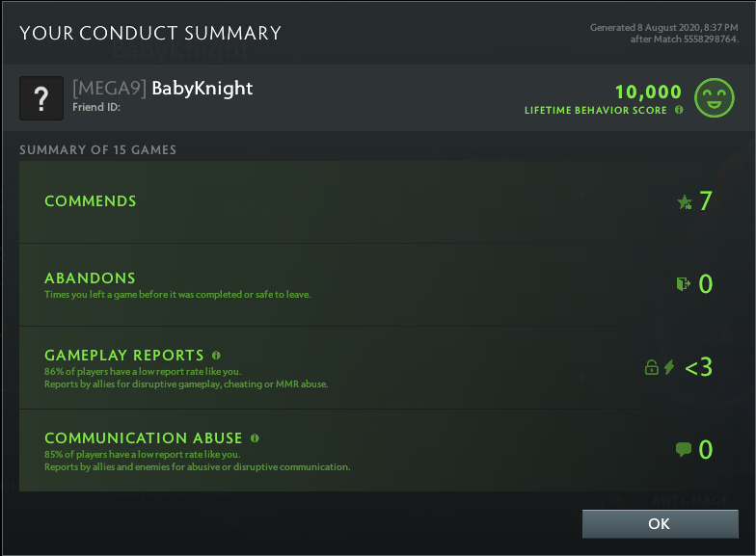Click the Your Conduct Summary title
Image resolution: width=756 pixels, height=556 pixels.
pos(150,33)
